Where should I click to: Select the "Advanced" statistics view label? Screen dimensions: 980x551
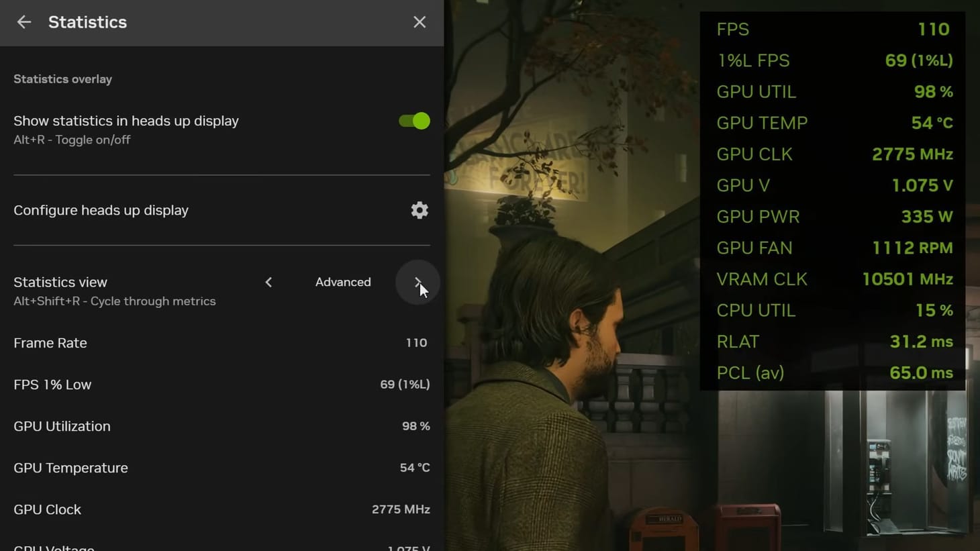(343, 282)
